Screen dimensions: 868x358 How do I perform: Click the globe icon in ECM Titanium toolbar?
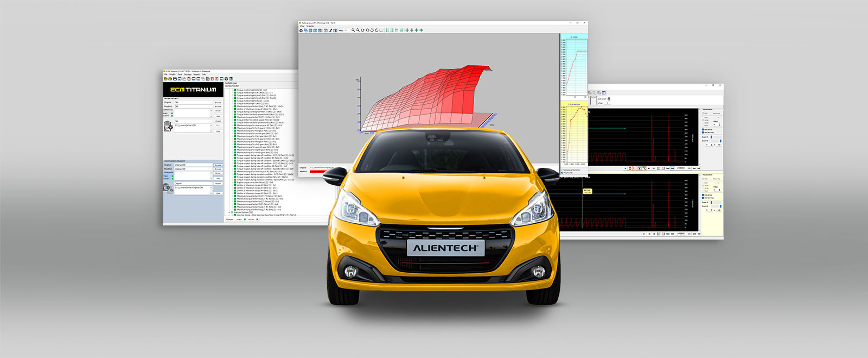(x=226, y=79)
